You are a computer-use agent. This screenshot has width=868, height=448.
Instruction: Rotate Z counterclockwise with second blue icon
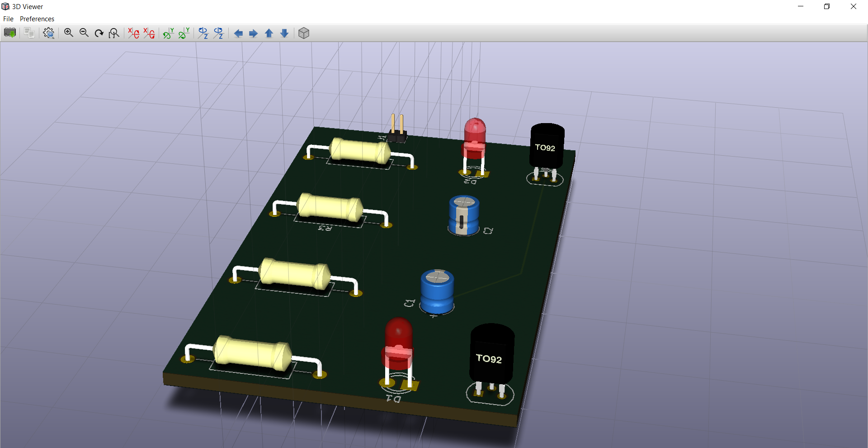tap(218, 33)
